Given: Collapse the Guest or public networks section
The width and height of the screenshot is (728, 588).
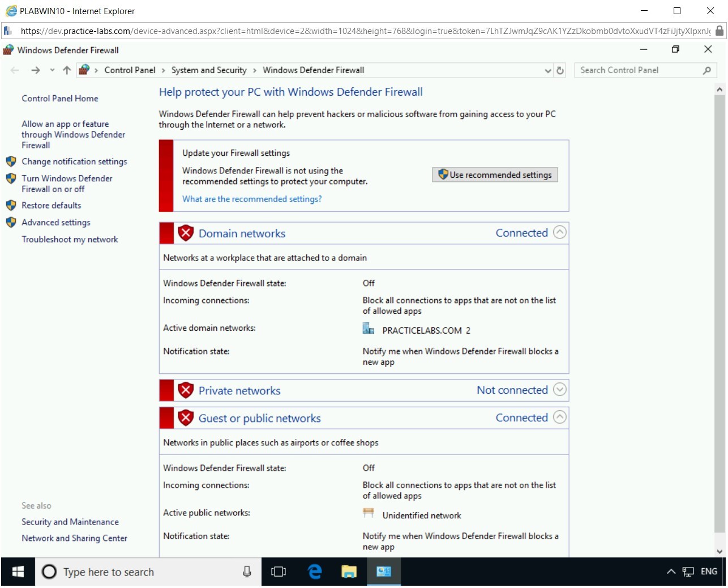Looking at the screenshot, I should pyautogui.click(x=559, y=417).
